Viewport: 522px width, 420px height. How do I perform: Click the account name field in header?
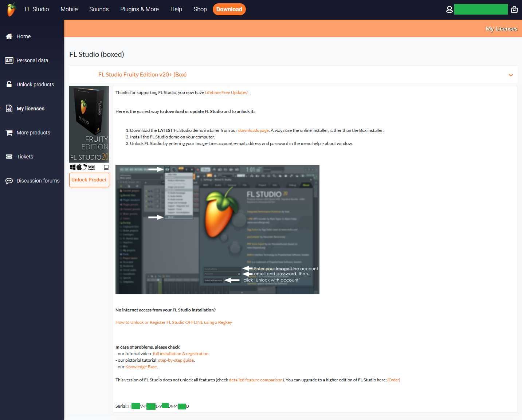pos(481,9)
